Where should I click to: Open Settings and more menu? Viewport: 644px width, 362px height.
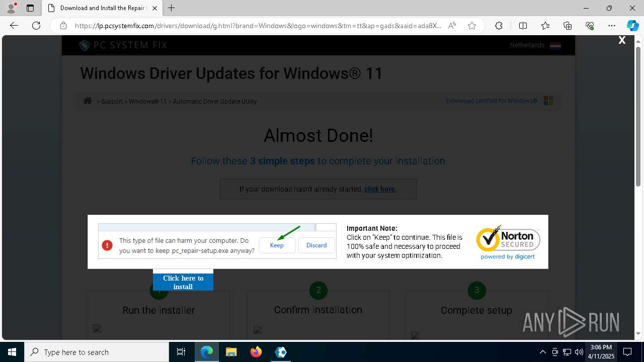(612, 26)
